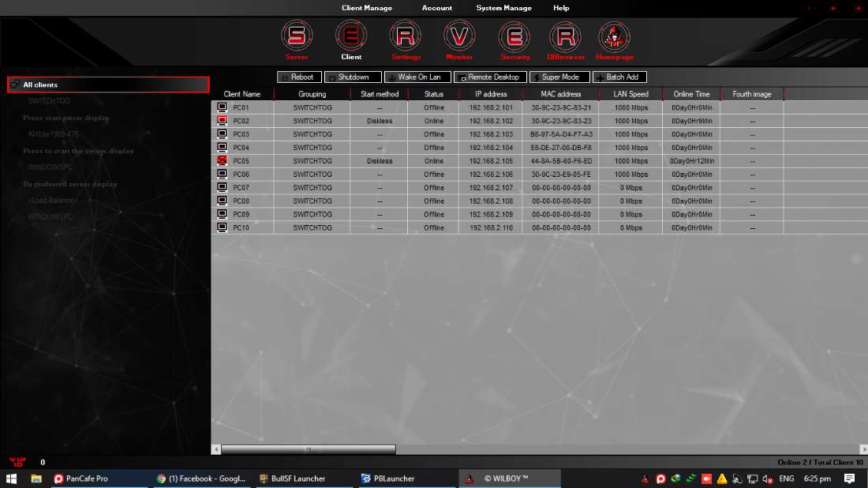Open the Help menu
The width and height of the screenshot is (868, 488).
(x=561, y=8)
